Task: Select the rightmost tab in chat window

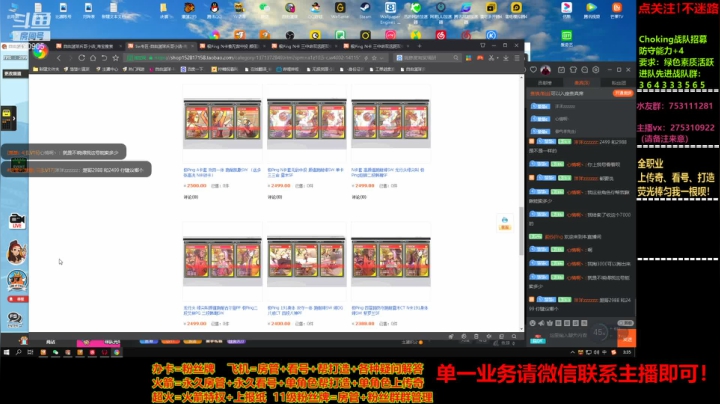Action: pyautogui.click(x=619, y=83)
